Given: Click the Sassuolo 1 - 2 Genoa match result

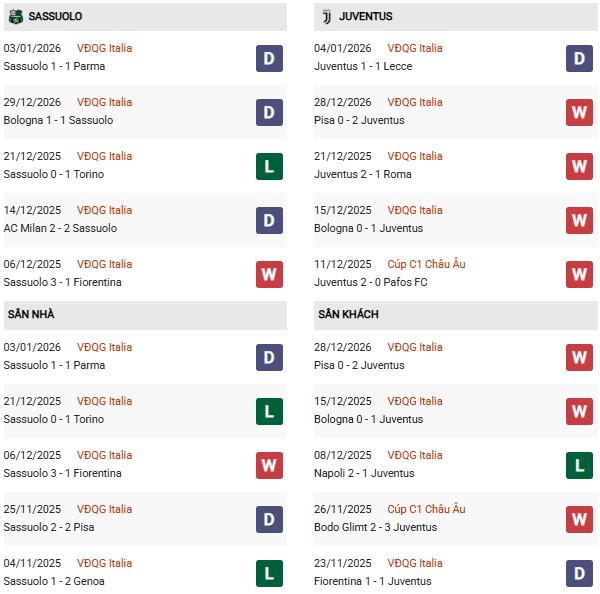Looking at the screenshot, I should point(54,581).
